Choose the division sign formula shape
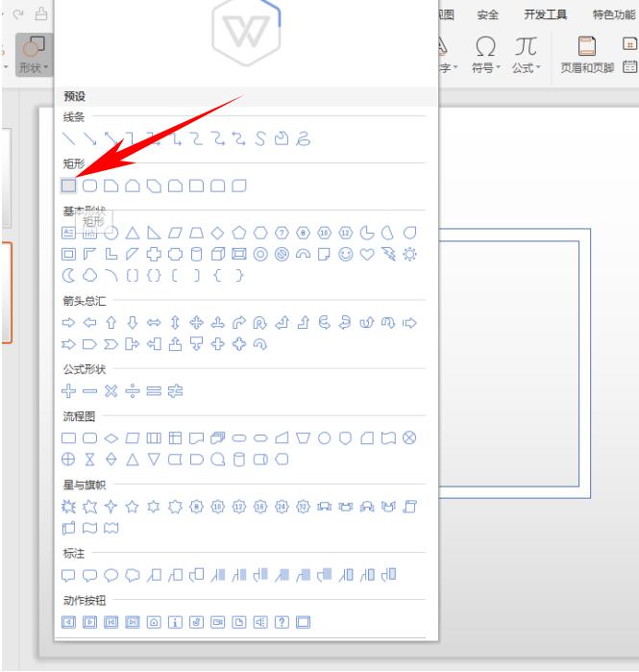Screen dimensions: 639x672 [132, 391]
